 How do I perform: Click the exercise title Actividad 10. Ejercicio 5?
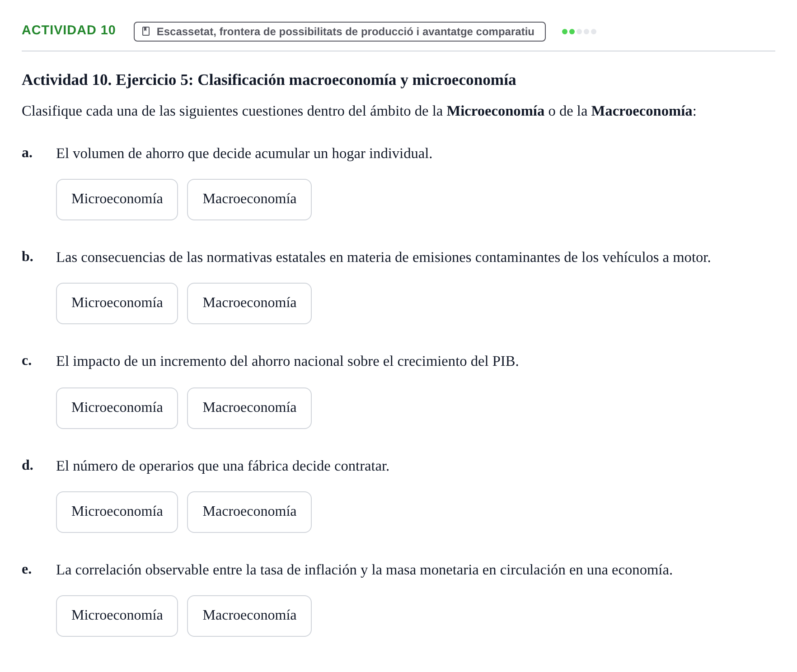pyautogui.click(x=269, y=80)
